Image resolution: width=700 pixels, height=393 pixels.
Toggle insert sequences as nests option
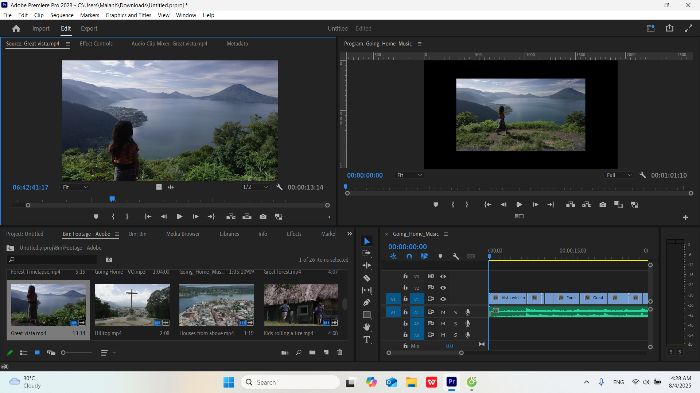tap(393, 256)
